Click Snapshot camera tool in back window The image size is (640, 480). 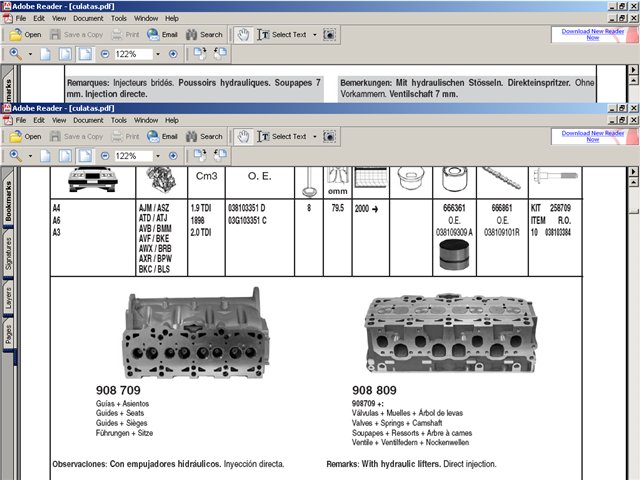329,35
